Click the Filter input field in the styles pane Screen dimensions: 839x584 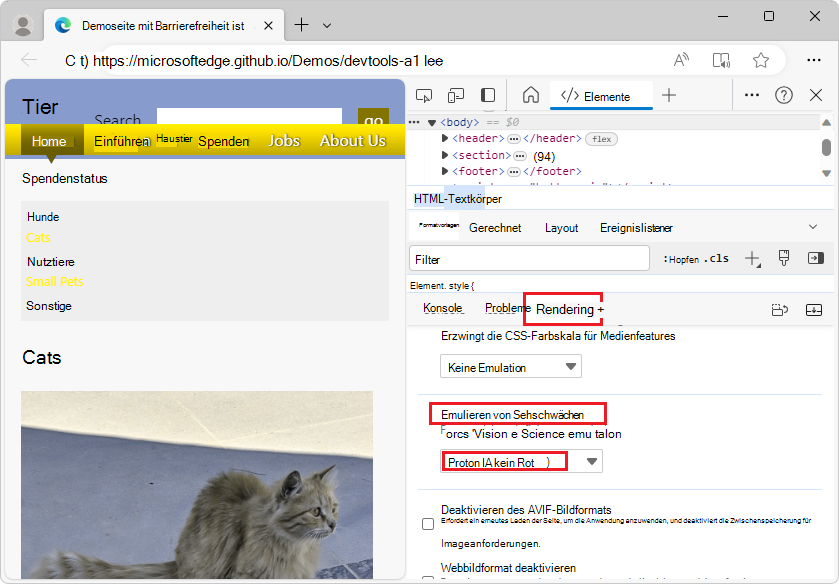528,258
